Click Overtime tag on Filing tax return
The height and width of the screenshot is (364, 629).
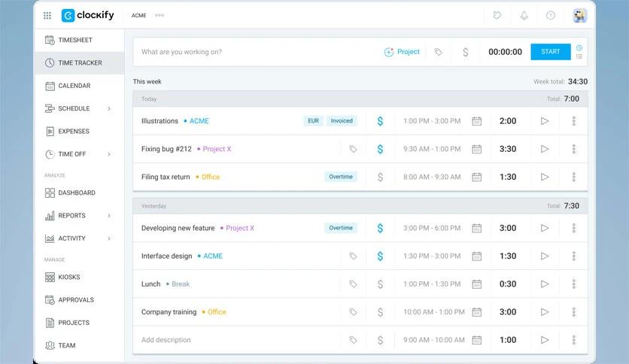(x=341, y=177)
